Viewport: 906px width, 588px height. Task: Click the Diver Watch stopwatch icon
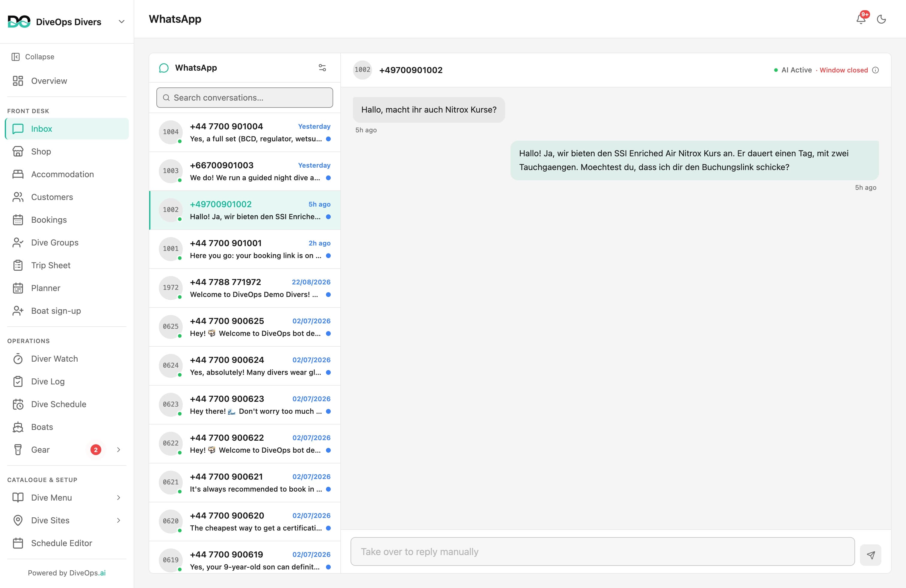18,359
